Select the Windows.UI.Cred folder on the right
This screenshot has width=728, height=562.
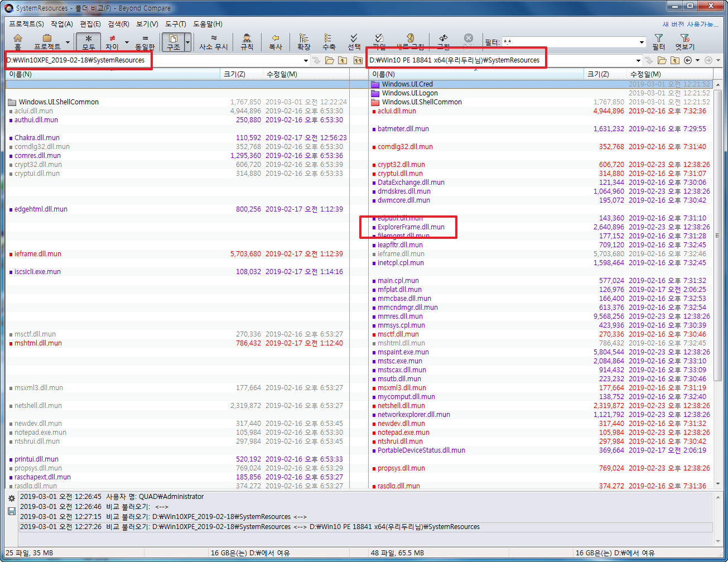pos(407,84)
